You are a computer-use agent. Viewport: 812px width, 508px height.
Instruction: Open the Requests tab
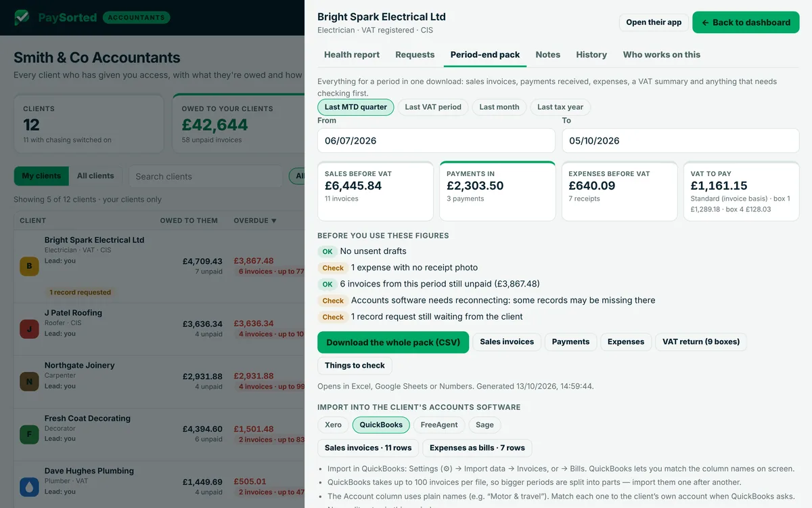click(415, 55)
